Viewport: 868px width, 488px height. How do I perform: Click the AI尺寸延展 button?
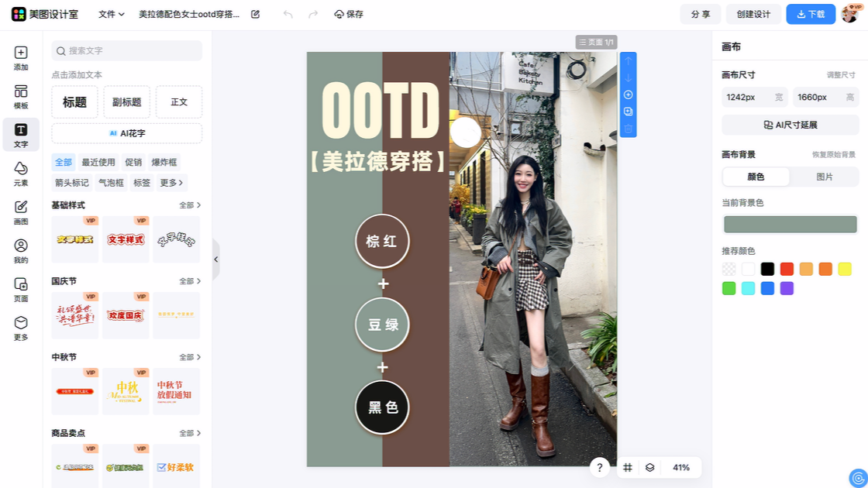coord(790,125)
